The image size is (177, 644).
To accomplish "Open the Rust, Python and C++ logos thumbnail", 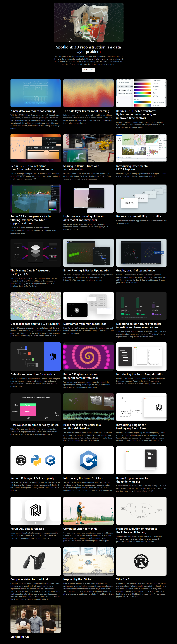I will [36, 460].
